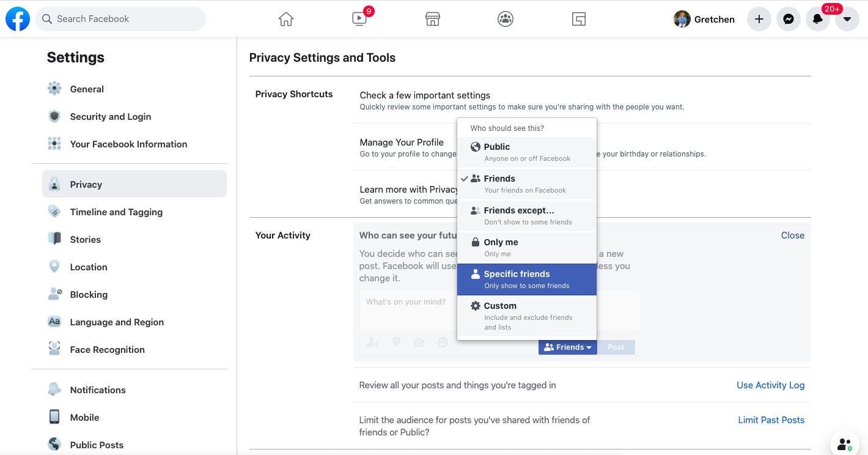Open the Marketplace storefront icon
Image resolution: width=868 pixels, height=455 pixels.
coord(433,19)
